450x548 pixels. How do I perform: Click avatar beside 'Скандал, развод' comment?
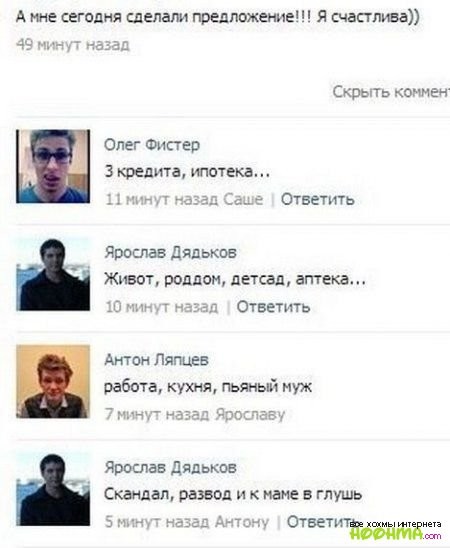[x=53, y=489]
